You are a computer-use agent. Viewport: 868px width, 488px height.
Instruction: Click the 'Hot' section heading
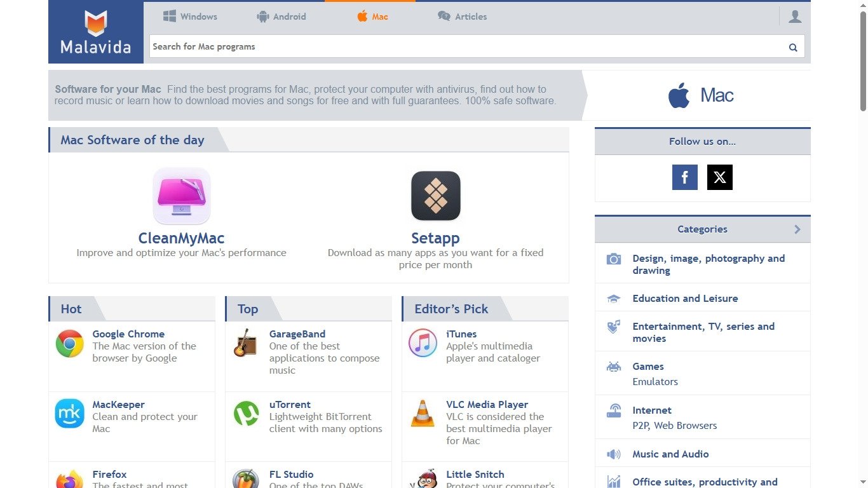pos(71,309)
